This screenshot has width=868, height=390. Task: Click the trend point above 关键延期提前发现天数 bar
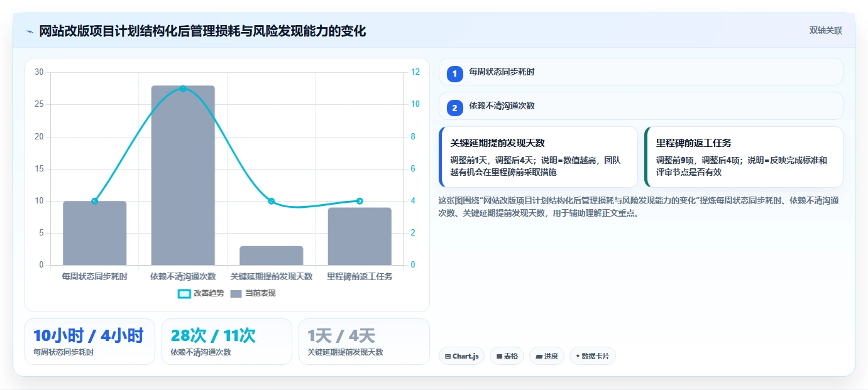pos(272,201)
